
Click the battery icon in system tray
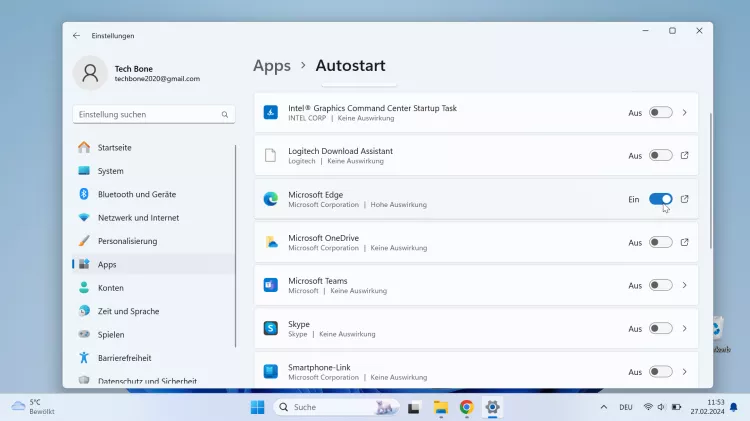tap(676, 407)
